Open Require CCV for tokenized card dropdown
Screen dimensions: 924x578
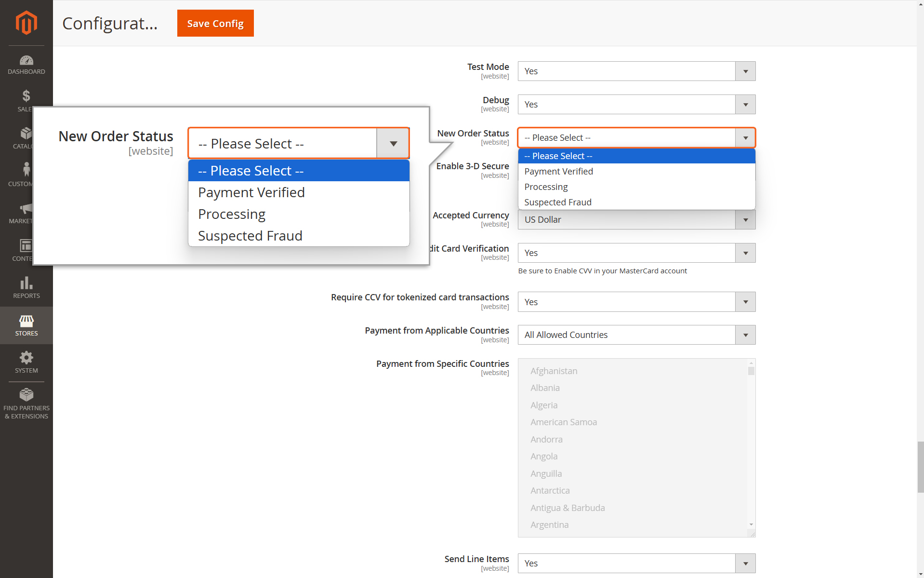tap(636, 302)
